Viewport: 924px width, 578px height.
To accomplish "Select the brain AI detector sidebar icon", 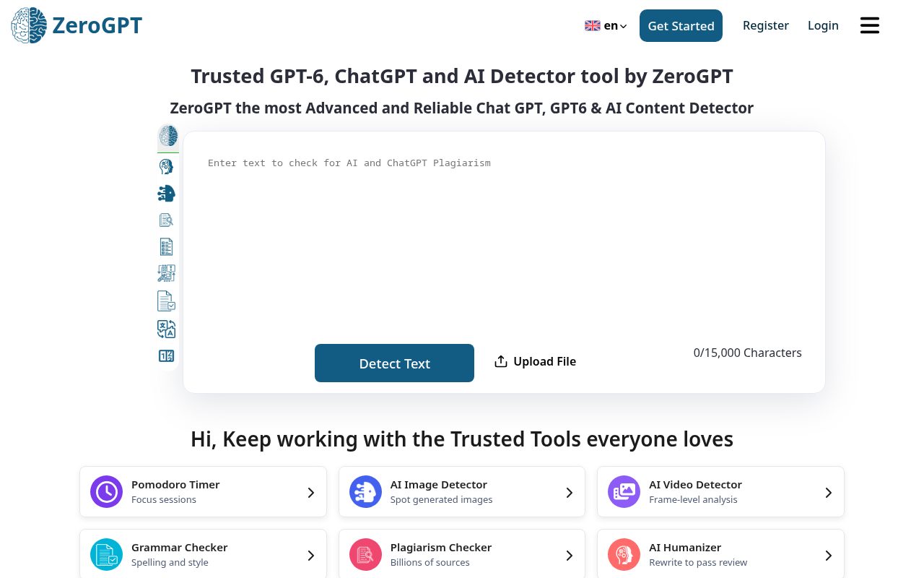I will pyautogui.click(x=168, y=136).
